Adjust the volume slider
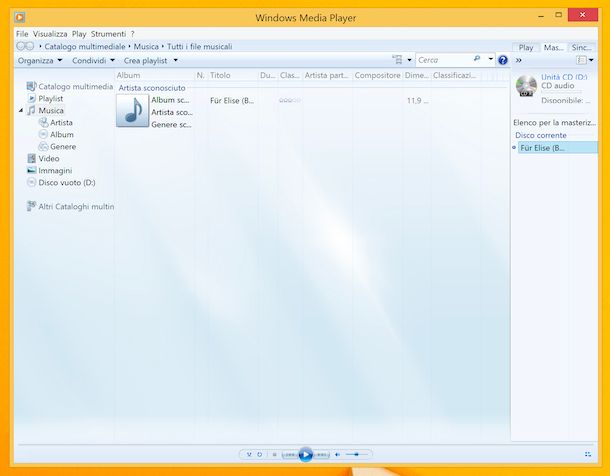The height and width of the screenshot is (476, 610). coord(356,454)
